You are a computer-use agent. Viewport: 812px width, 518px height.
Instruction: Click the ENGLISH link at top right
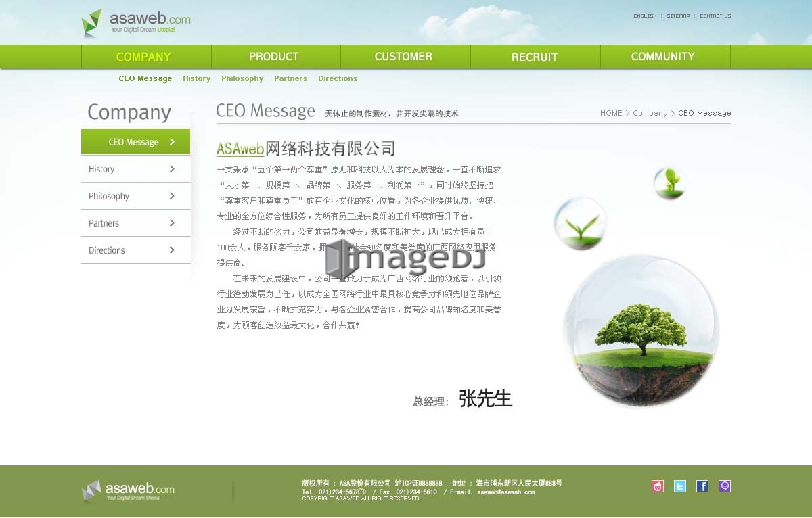pyautogui.click(x=645, y=16)
